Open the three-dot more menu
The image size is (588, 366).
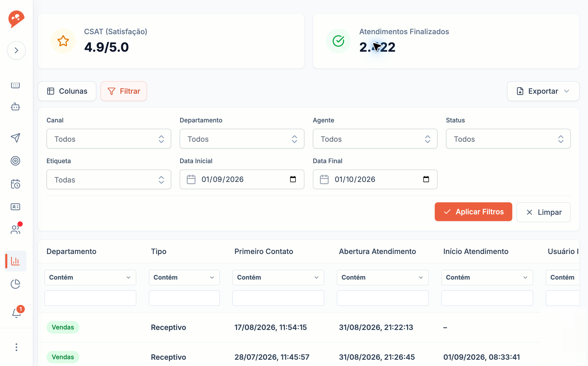tap(16, 347)
